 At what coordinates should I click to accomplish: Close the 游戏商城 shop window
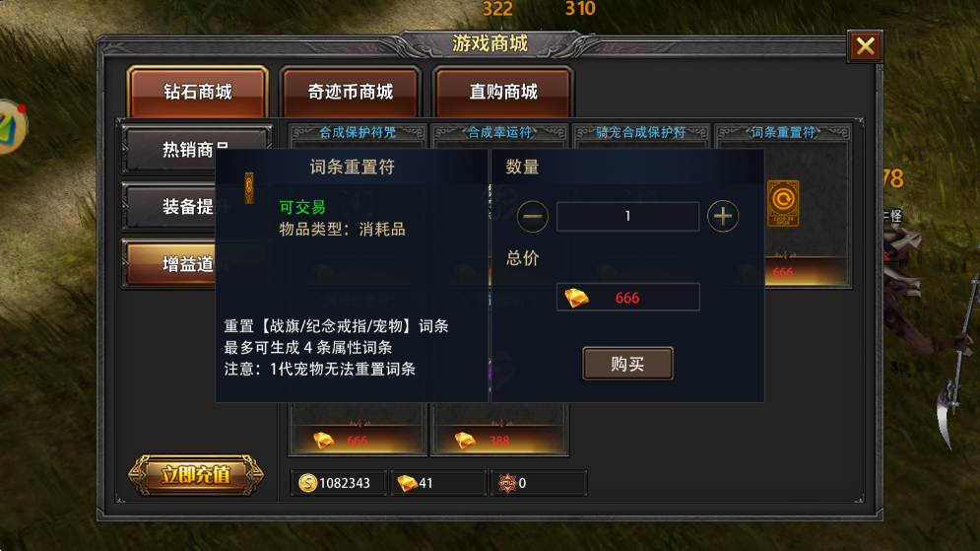pyautogui.click(x=865, y=45)
